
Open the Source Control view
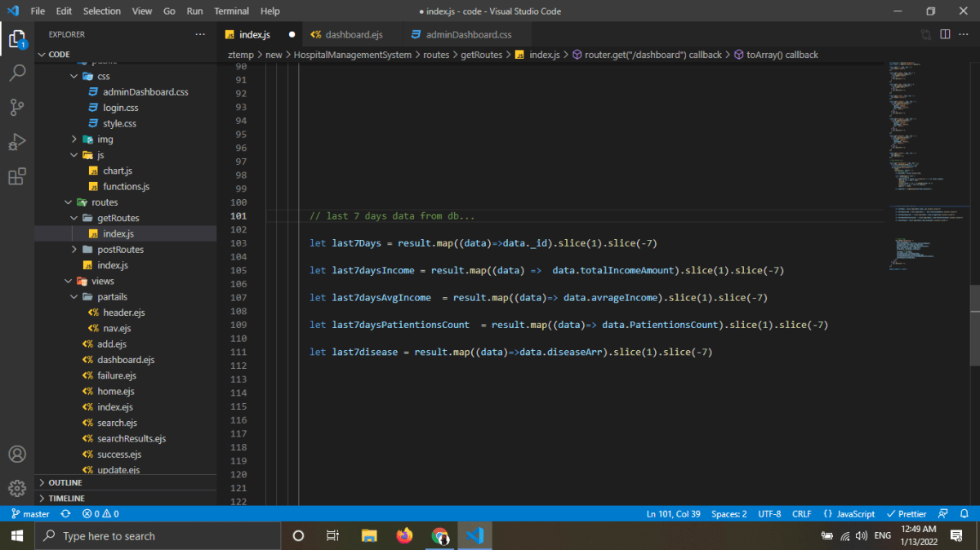[x=17, y=107]
